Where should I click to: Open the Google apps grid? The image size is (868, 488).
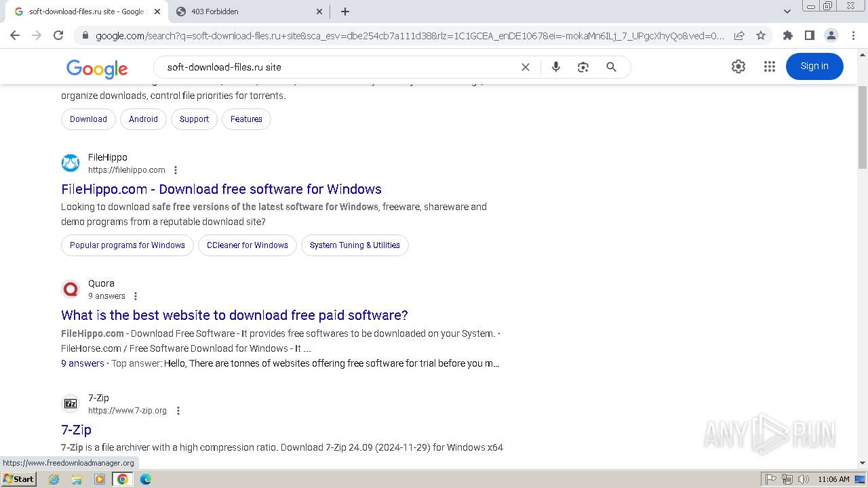(769, 66)
